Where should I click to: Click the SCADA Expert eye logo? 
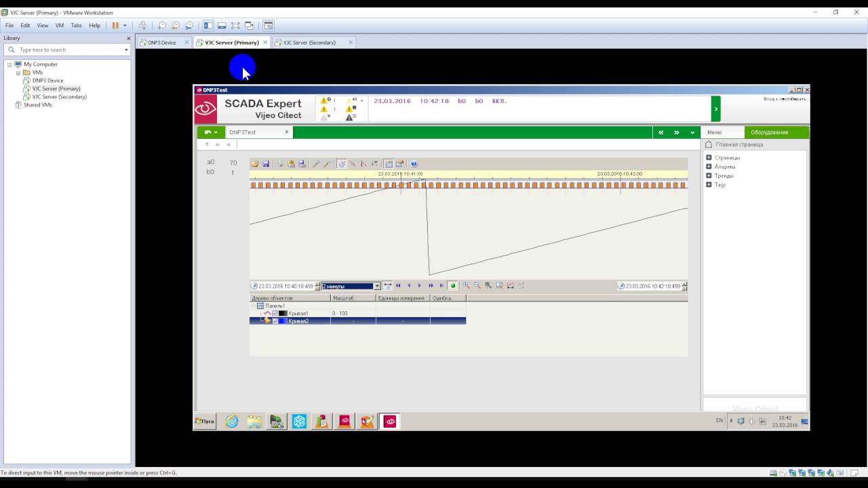[x=205, y=108]
